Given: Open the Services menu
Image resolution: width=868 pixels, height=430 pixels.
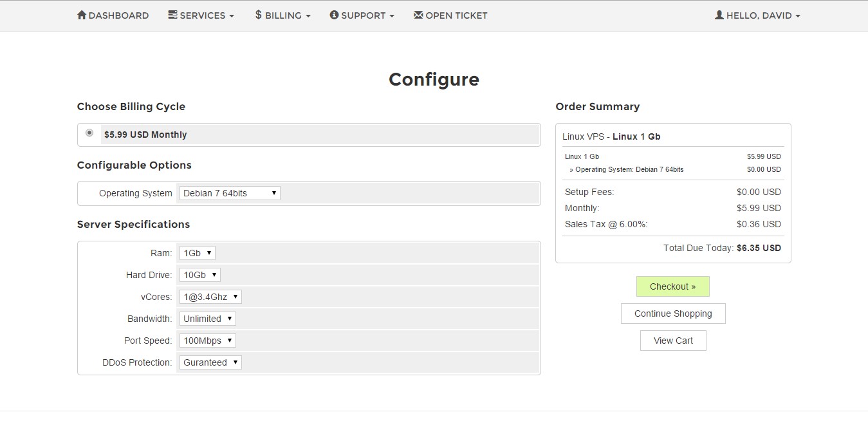Looking at the screenshot, I should (x=201, y=15).
